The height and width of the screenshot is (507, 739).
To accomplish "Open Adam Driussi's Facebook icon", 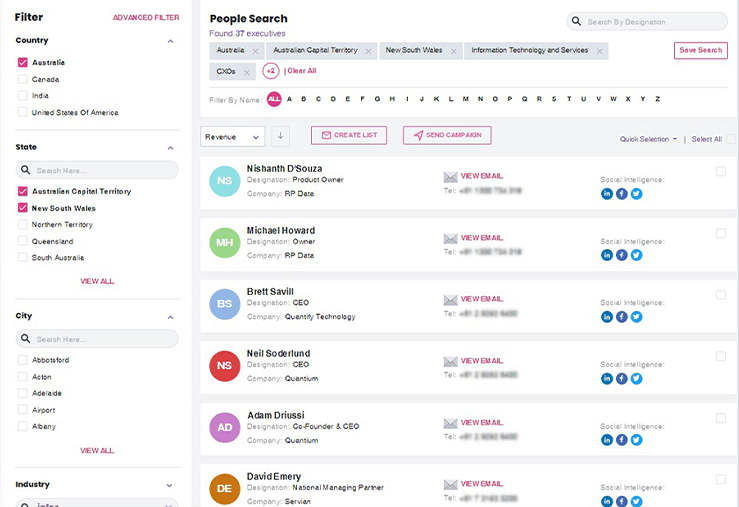I will pos(622,440).
